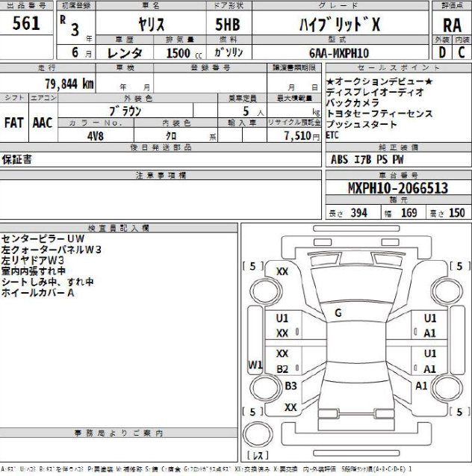Click the B3 damage mark on the diagram
This screenshot has width=472, height=476.
(291, 386)
